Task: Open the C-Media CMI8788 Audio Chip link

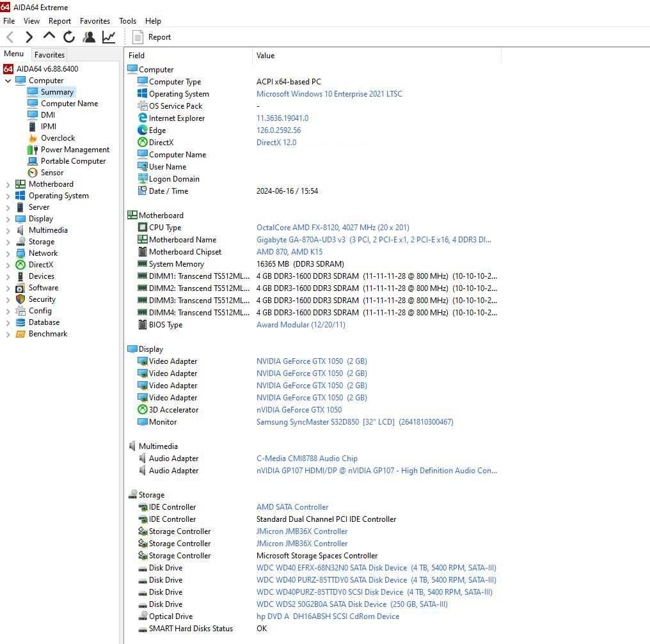Action: 306,459
